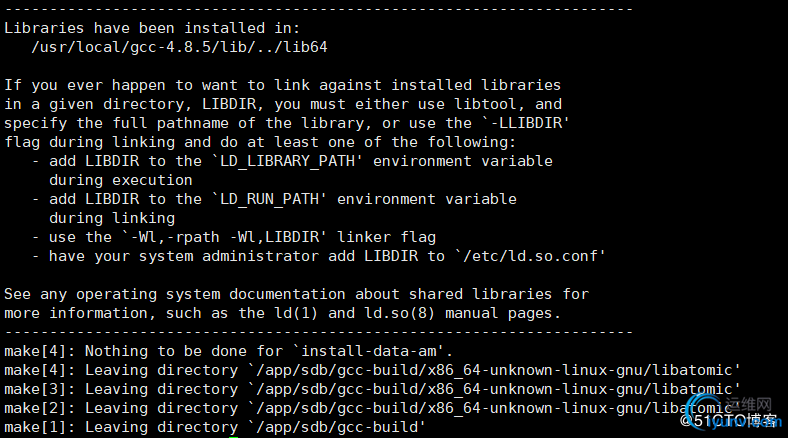Click the make[2] line prefix
The width and height of the screenshot is (788, 438).
tap(40, 408)
